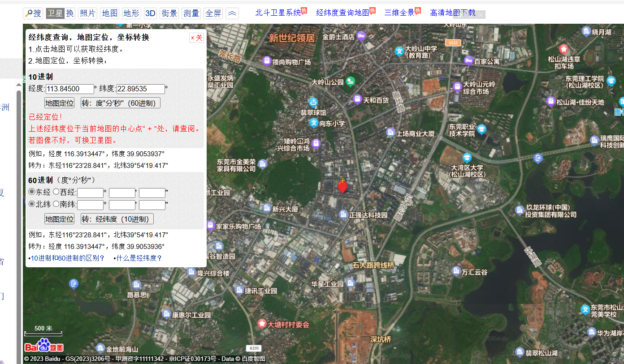Click 地图定位 button under 60进制
The width and height of the screenshot is (624, 364).
point(59,219)
